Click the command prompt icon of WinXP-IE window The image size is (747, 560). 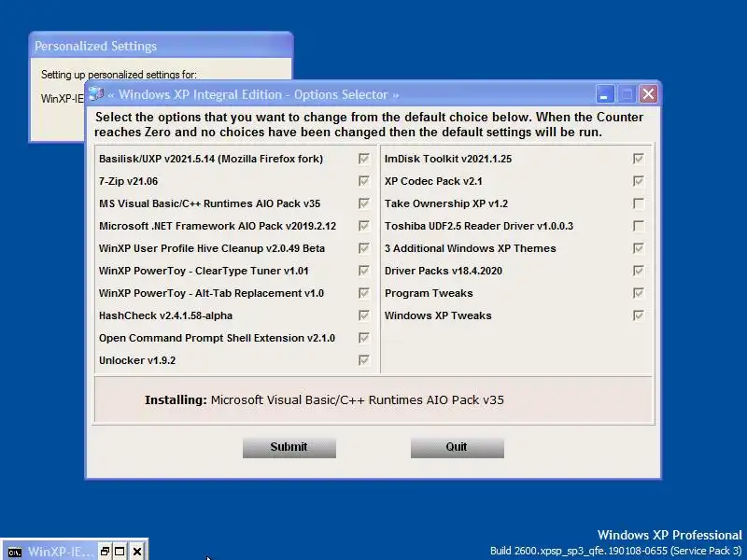[x=15, y=552]
